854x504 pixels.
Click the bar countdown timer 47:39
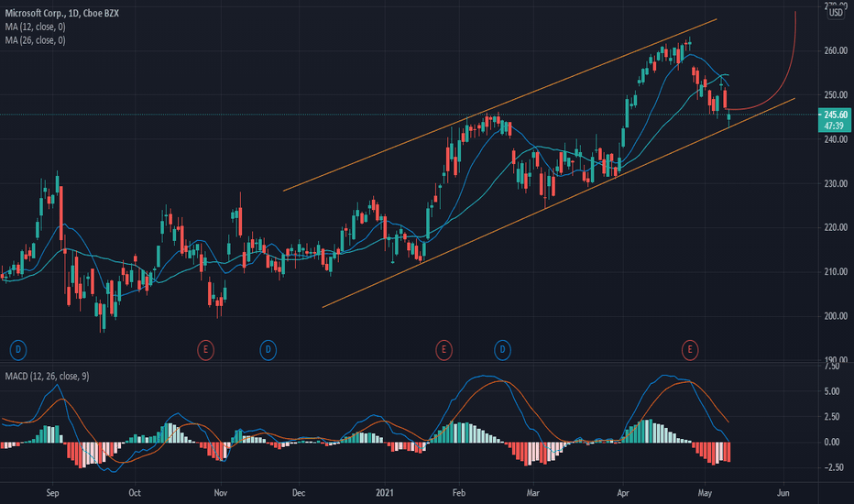835,126
